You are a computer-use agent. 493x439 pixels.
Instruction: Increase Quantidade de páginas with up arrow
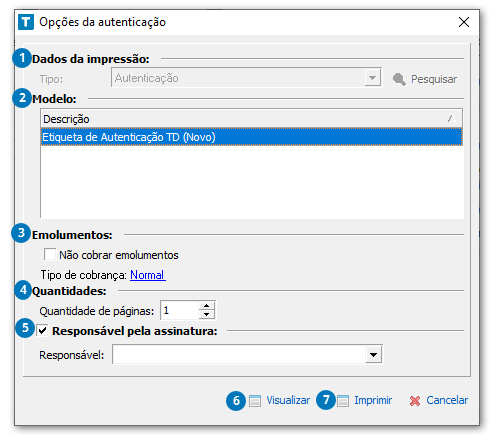(207, 306)
